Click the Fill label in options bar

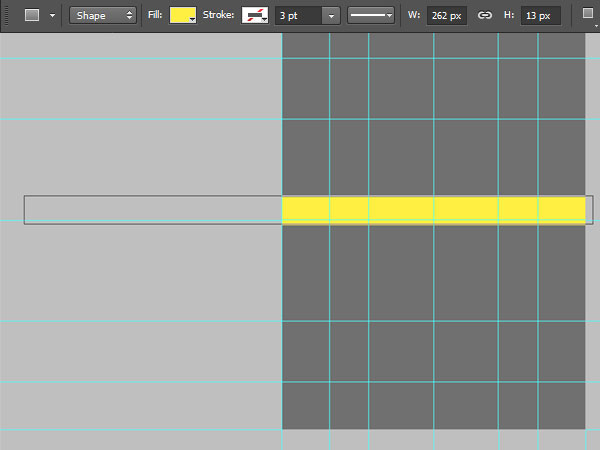coord(155,15)
